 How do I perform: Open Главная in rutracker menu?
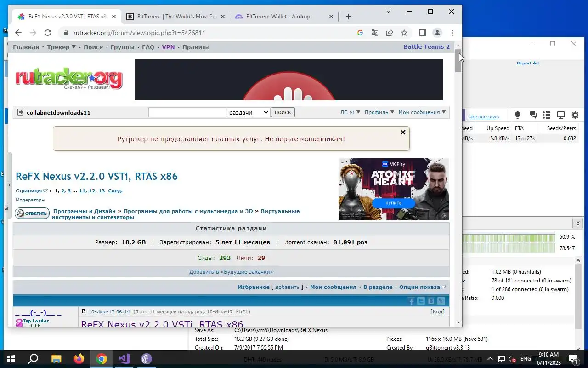coord(26,47)
